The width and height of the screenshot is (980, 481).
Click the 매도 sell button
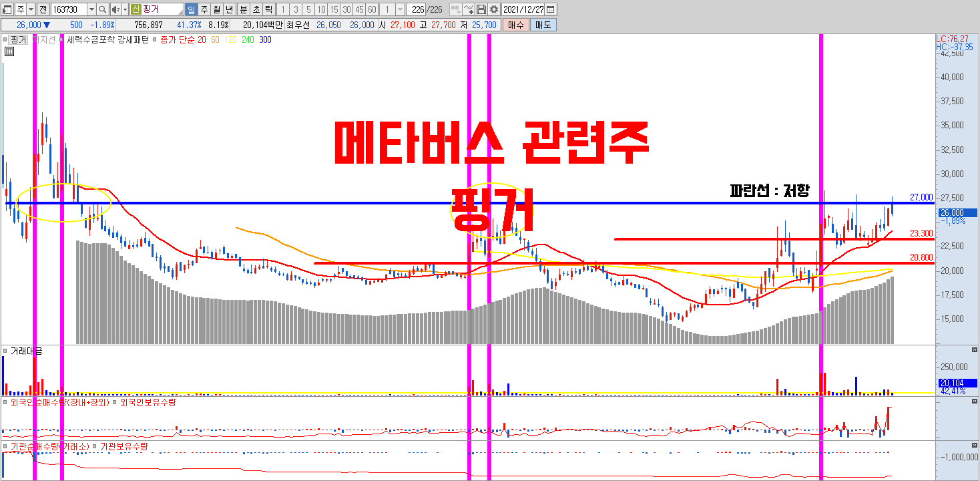[543, 25]
